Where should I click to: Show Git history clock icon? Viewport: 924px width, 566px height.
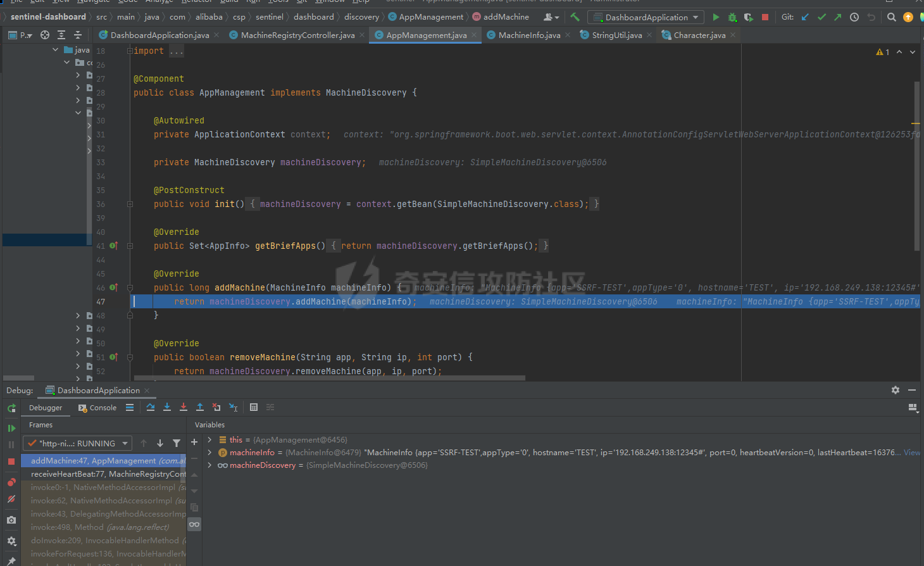(854, 17)
